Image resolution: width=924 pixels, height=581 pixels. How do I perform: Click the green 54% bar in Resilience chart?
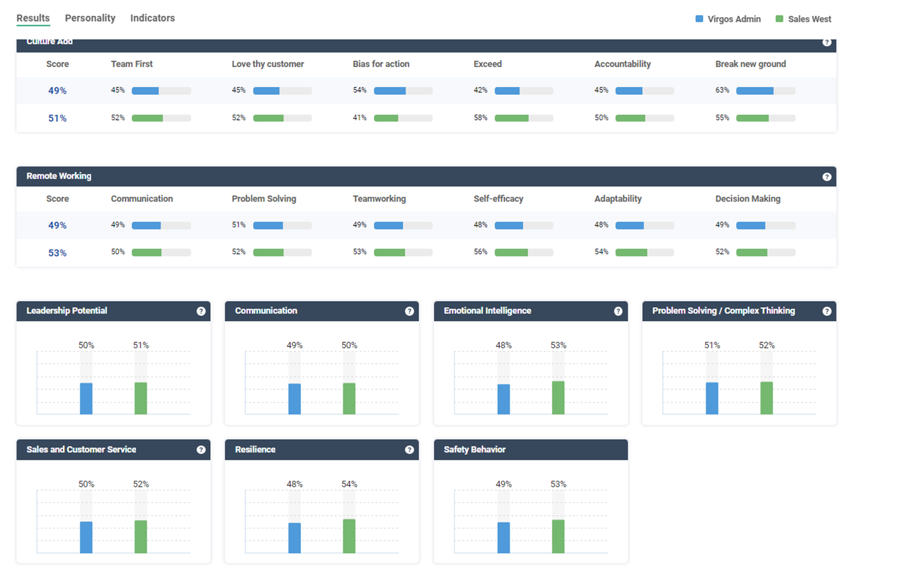click(x=349, y=536)
